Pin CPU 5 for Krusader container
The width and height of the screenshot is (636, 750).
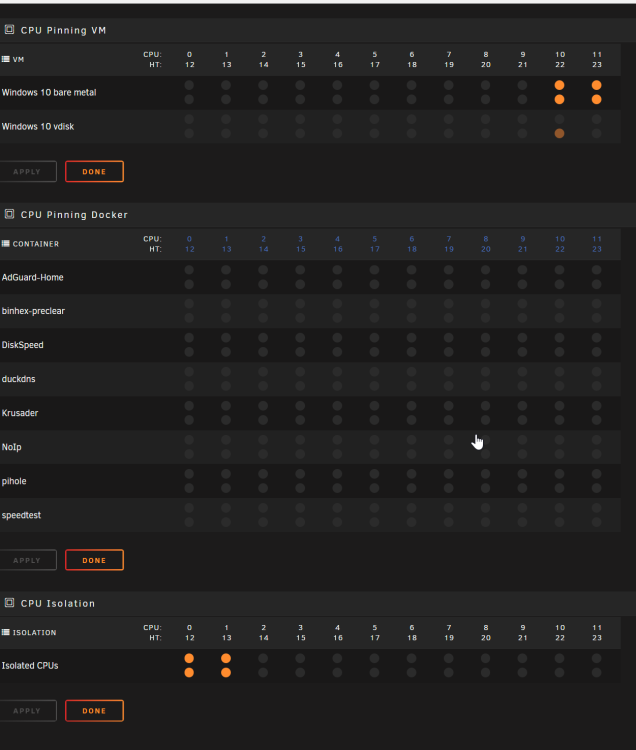[x=374, y=406]
